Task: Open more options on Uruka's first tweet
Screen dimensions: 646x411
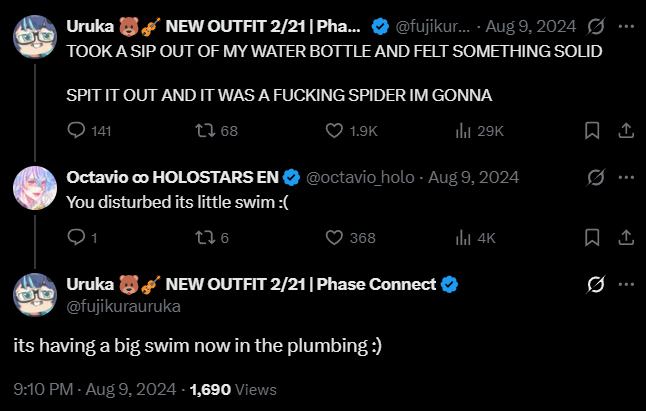Action: (626, 26)
